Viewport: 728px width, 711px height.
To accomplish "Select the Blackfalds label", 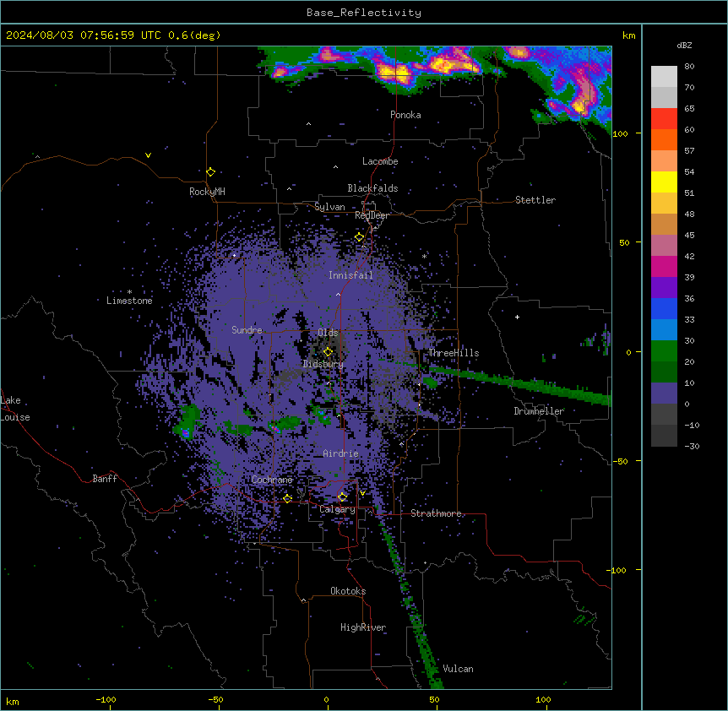I will pos(372,188).
